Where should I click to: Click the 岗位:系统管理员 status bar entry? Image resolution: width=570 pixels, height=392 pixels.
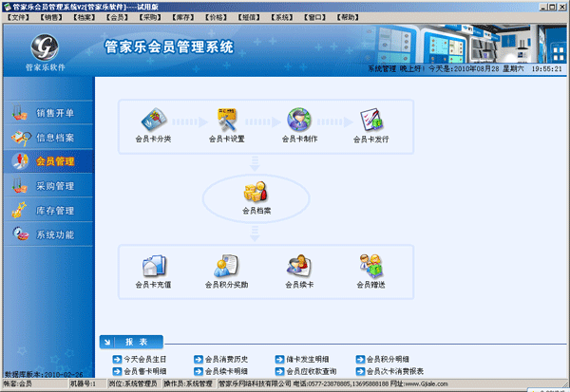tap(134, 383)
